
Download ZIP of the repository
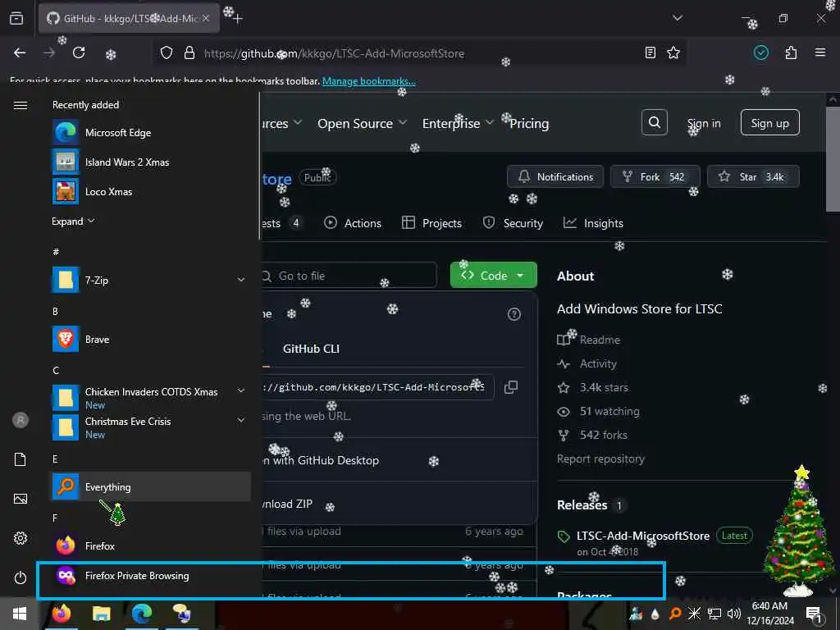[x=287, y=504]
